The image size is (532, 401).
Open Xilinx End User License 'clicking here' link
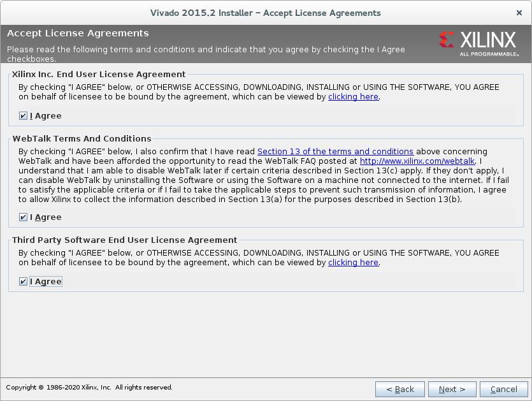353,97
